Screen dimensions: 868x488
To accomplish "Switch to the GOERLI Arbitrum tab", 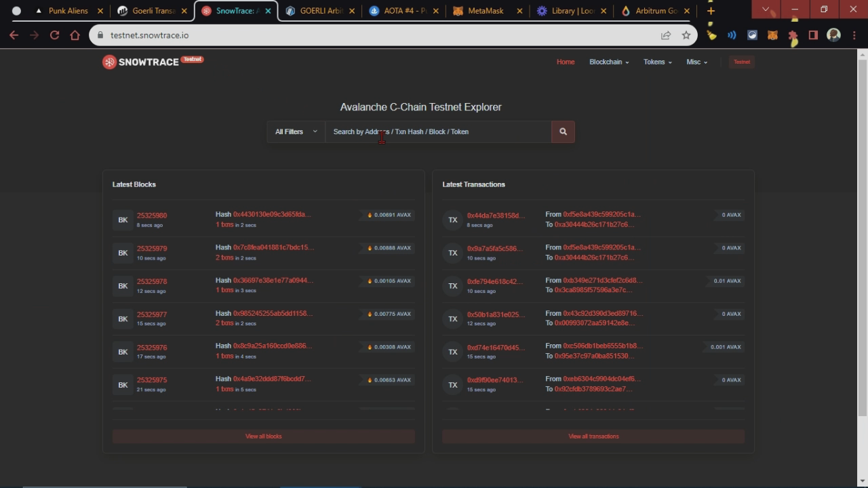I will coord(320,11).
